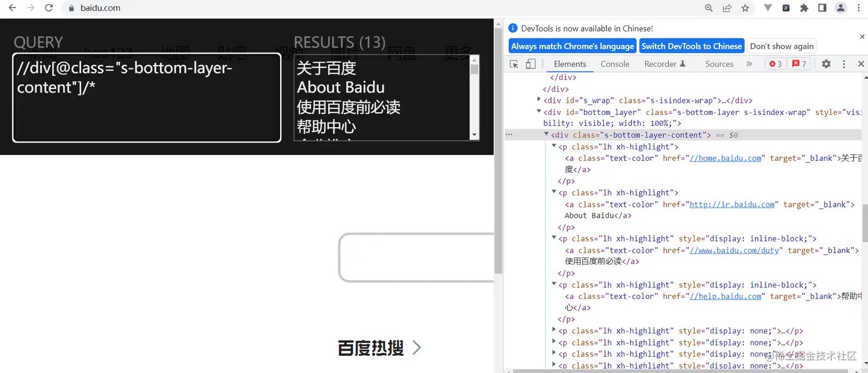Image resolution: width=868 pixels, height=373 pixels.
Task: Click Always match Chrome's language
Action: click(x=572, y=46)
